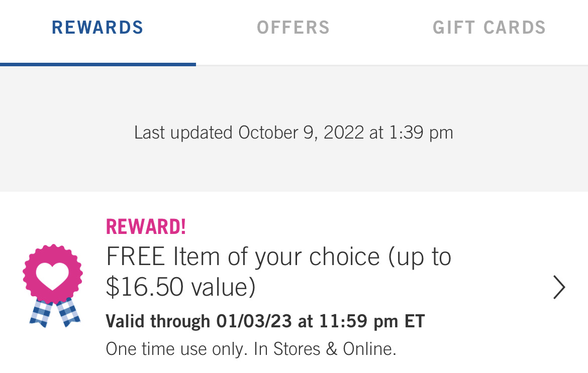The width and height of the screenshot is (588, 373).
Task: Click the October 9, 2022 date
Action: (x=301, y=133)
